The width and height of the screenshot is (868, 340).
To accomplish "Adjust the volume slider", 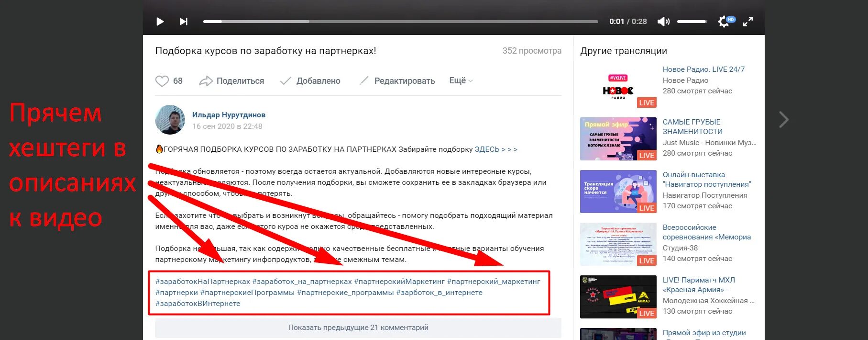I will coord(692,22).
